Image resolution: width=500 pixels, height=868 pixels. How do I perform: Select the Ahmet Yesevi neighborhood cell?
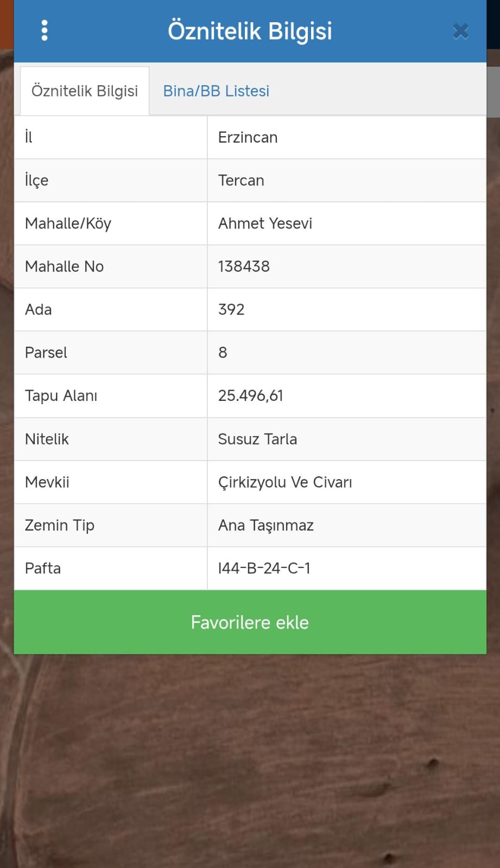346,224
